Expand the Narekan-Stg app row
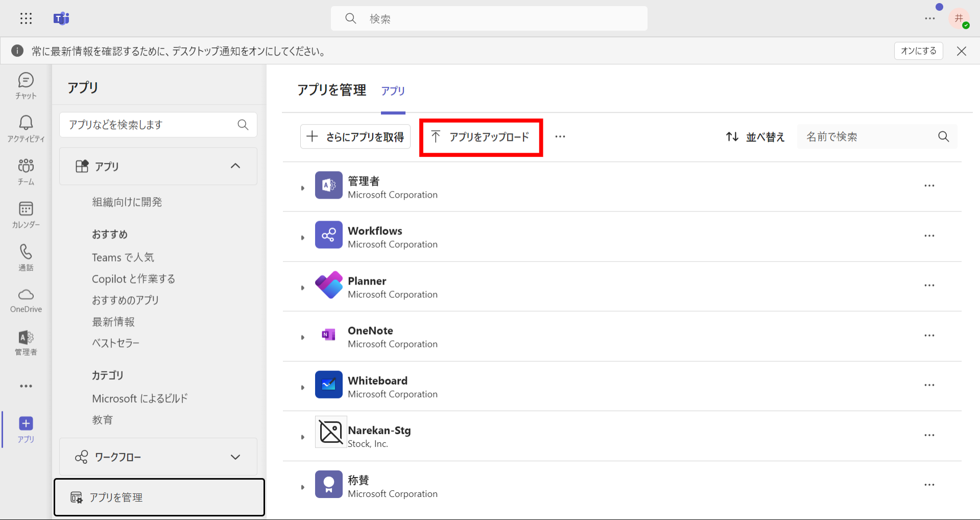 pos(302,437)
